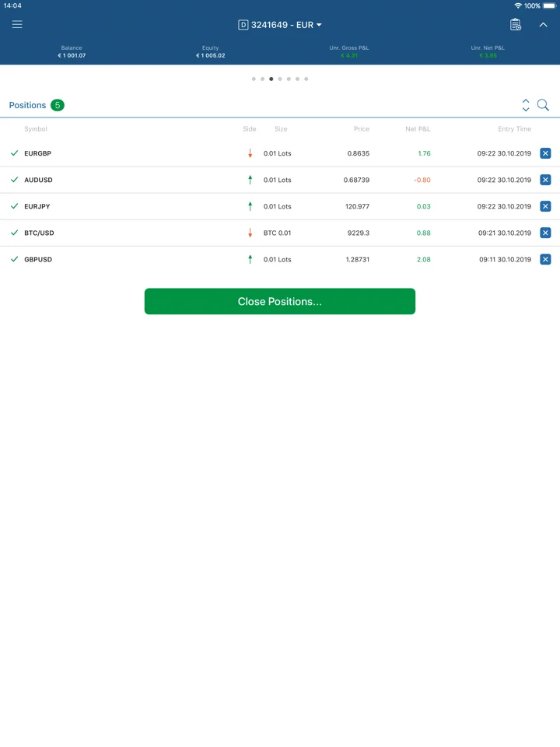Uncheck the BTC/USD position checkmark
Viewport: 560px width, 747px height.
[x=14, y=233]
